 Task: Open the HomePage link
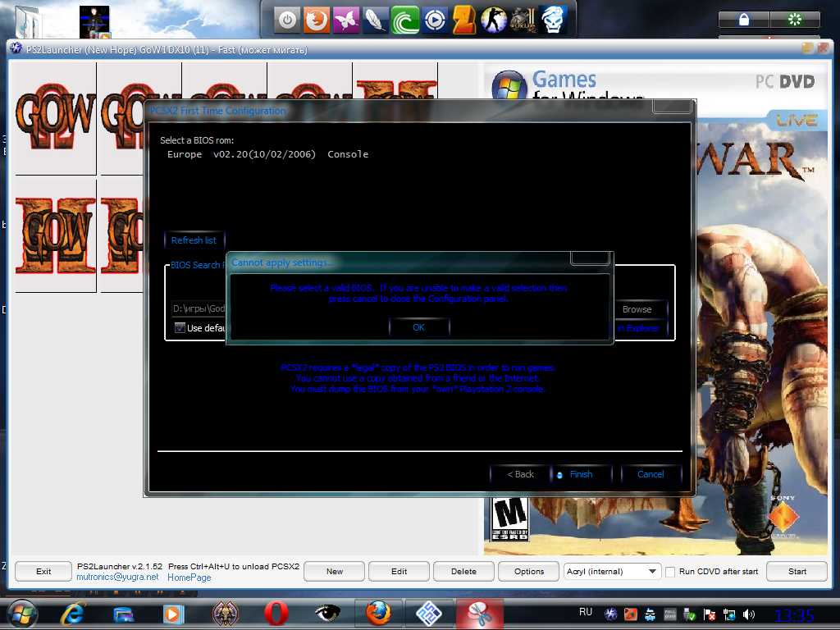(x=189, y=577)
